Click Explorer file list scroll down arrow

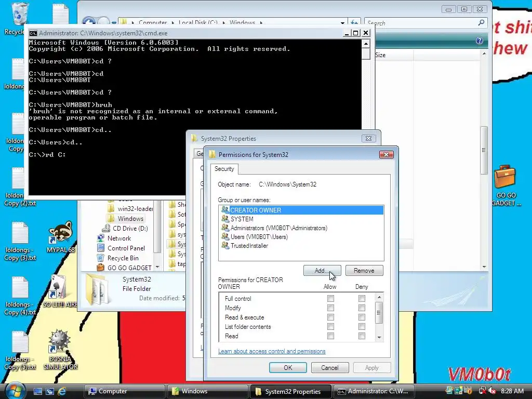(x=484, y=267)
